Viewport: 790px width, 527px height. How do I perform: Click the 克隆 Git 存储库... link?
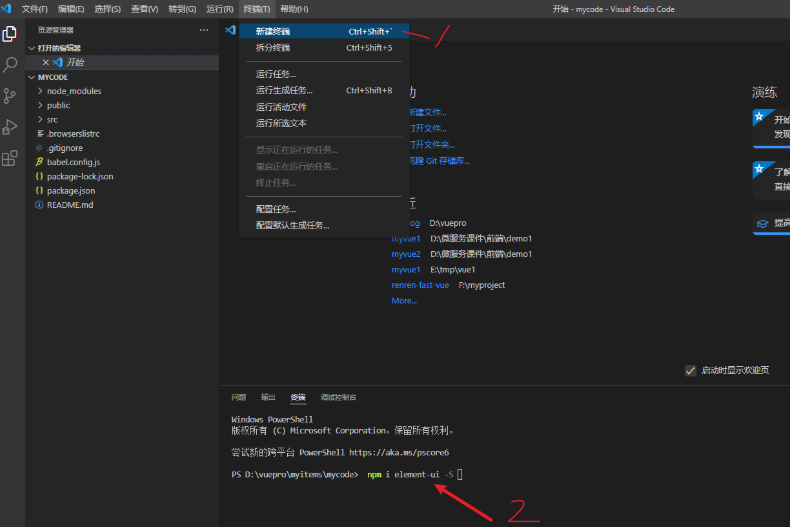click(x=439, y=161)
